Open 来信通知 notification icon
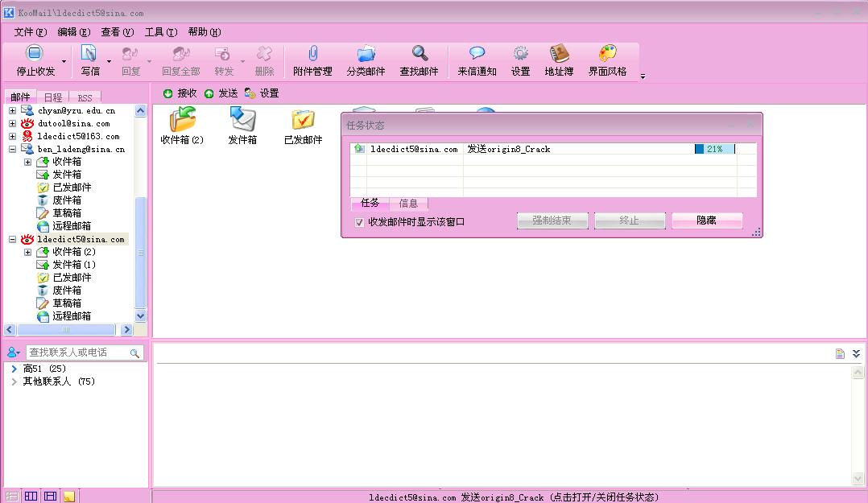Screen dimensions: 868x503 [477, 53]
